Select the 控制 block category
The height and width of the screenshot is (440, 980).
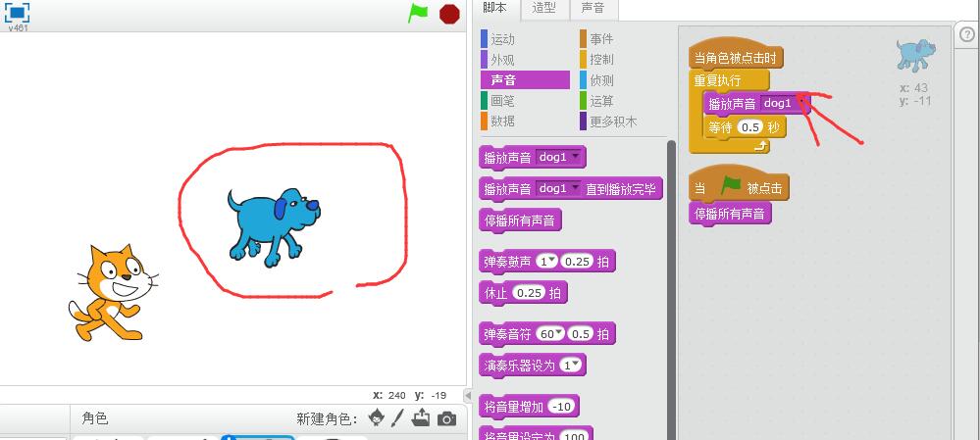[x=602, y=60]
